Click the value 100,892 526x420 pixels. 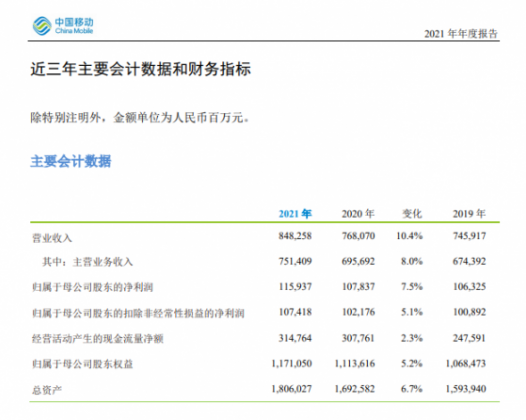click(x=469, y=312)
